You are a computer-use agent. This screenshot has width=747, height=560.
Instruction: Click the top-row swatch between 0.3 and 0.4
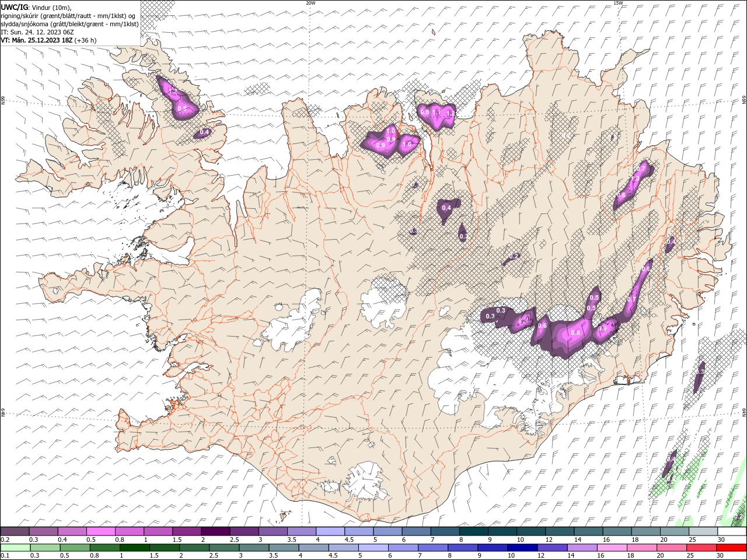tap(43, 531)
